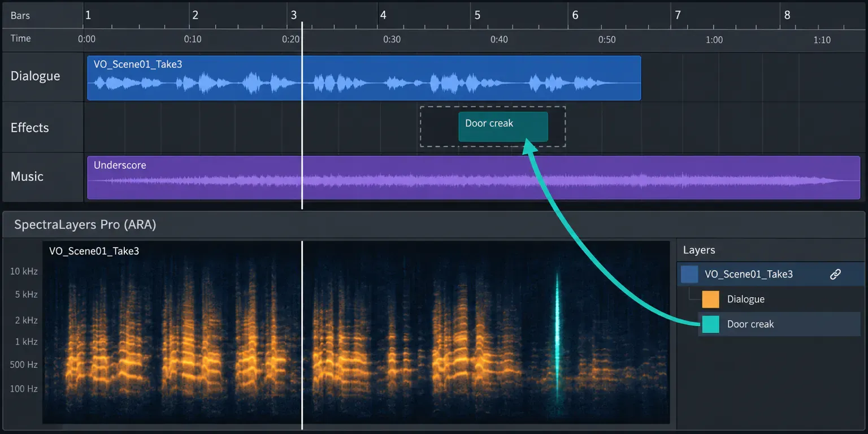The width and height of the screenshot is (868, 434).
Task: Jump to bar 5 on the ruler
Action: tap(478, 15)
